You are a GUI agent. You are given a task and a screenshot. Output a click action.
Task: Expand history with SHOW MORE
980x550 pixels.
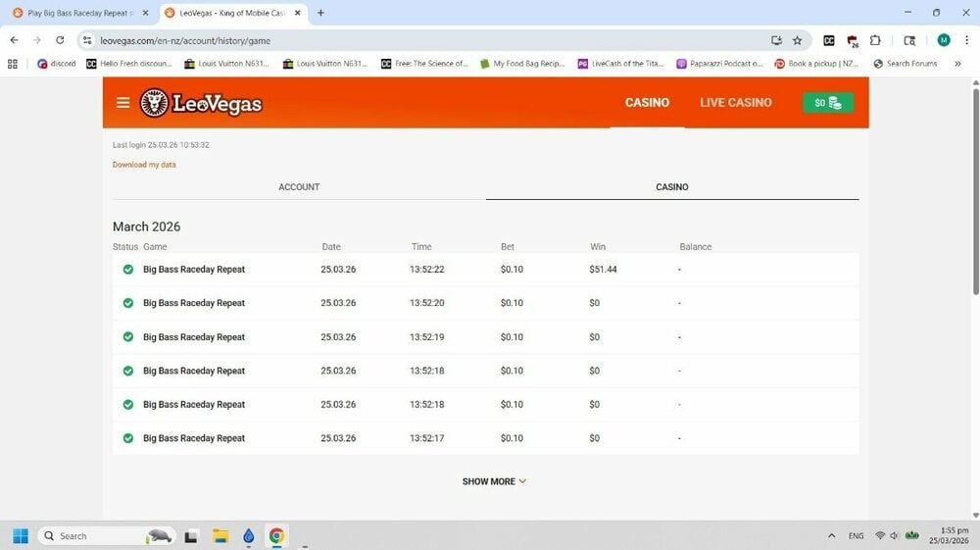click(x=494, y=481)
